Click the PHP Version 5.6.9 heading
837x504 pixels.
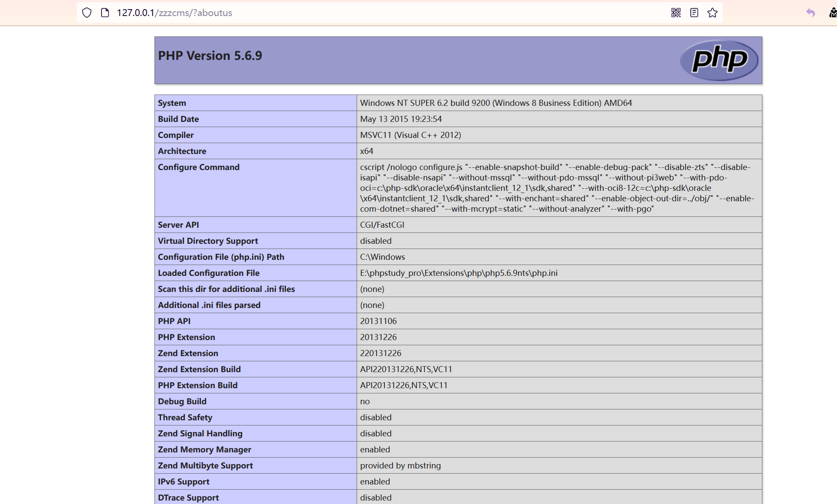click(x=210, y=56)
